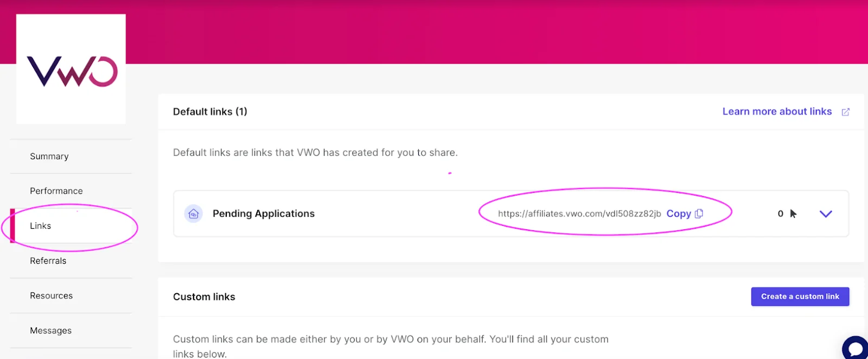
Task: Navigate to Resources
Action: (52, 295)
